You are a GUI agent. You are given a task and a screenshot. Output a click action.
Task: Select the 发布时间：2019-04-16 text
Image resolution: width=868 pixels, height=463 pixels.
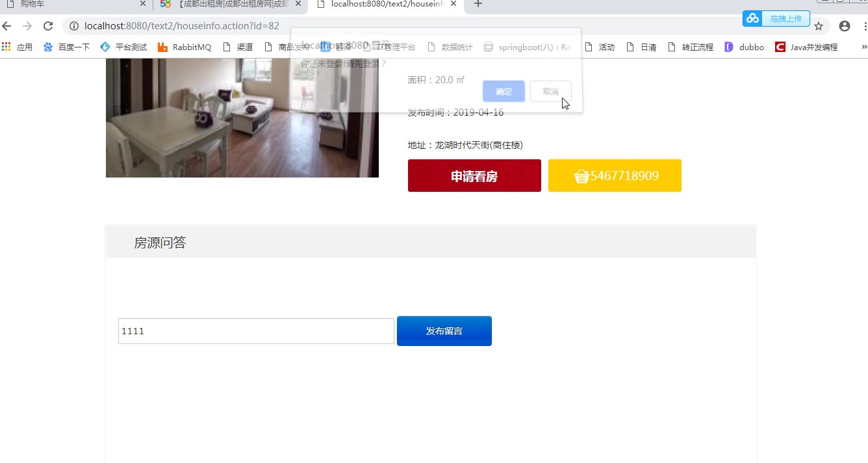point(455,112)
